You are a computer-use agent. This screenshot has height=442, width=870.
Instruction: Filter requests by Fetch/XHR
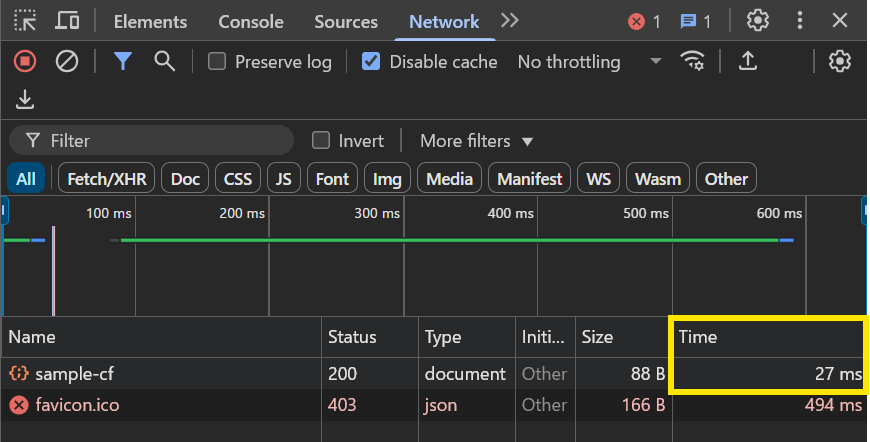(x=107, y=179)
